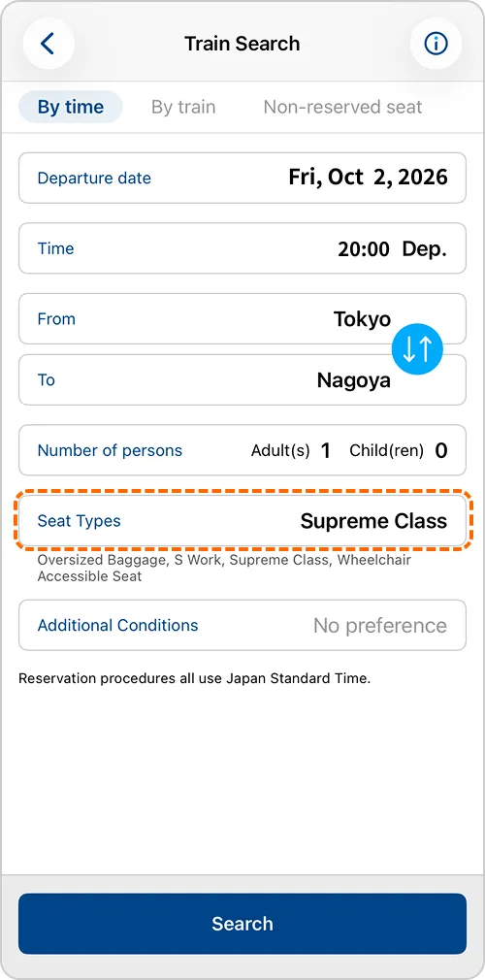
Task: Tap the blue Search button
Action: pyautogui.click(x=242, y=924)
